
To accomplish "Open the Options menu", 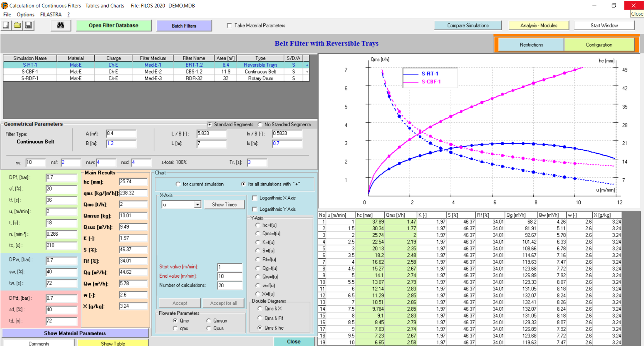I will click(x=26, y=15).
